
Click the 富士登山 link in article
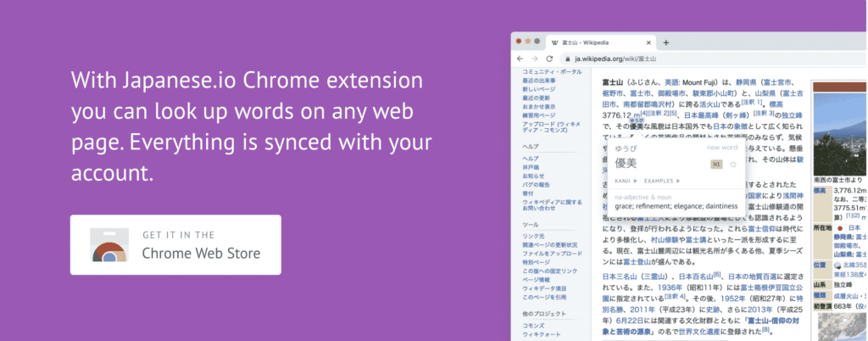637,262
